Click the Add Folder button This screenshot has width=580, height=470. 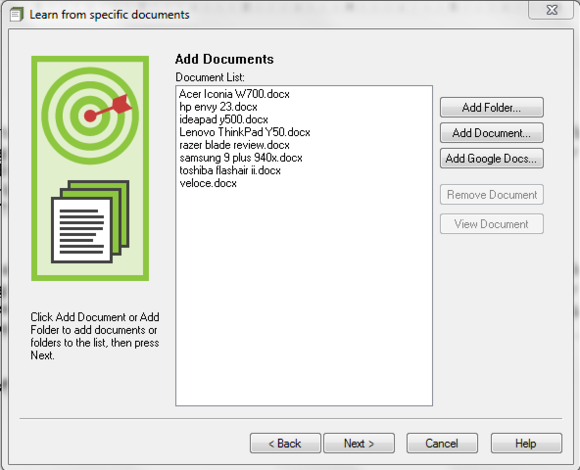tap(492, 108)
